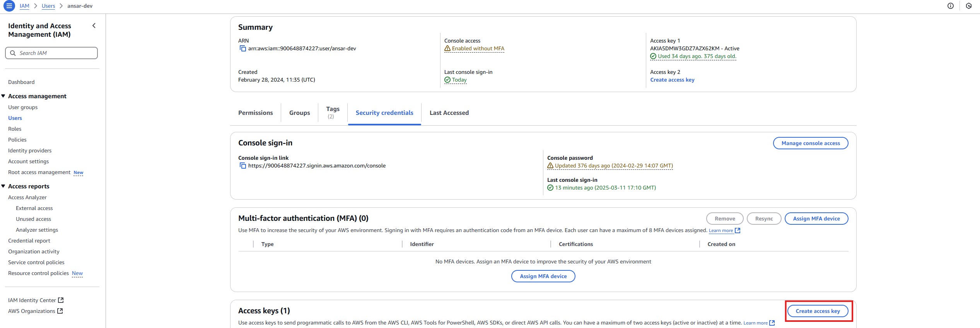
Task: Open Learn more link in Access keys description
Action: (755, 323)
